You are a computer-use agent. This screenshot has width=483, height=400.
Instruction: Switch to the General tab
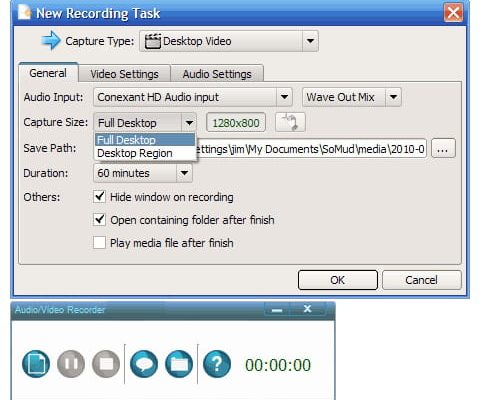pos(48,73)
